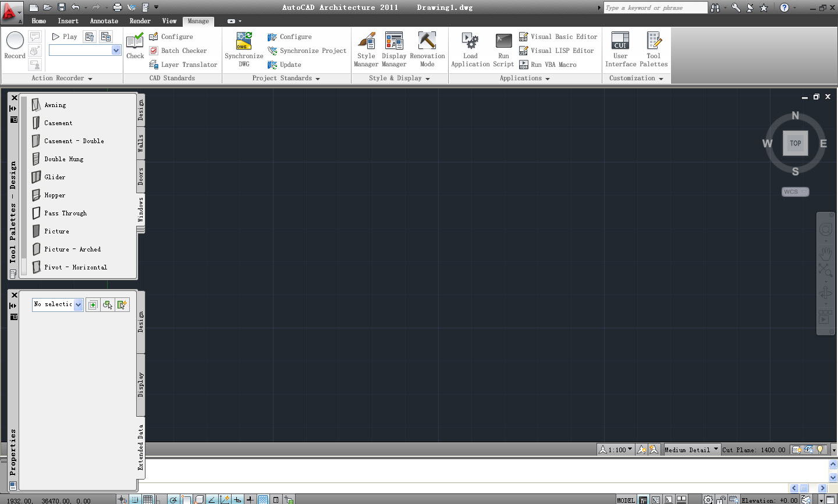
Task: Click the Pan hand icon in navigation bar
Action: point(825,254)
